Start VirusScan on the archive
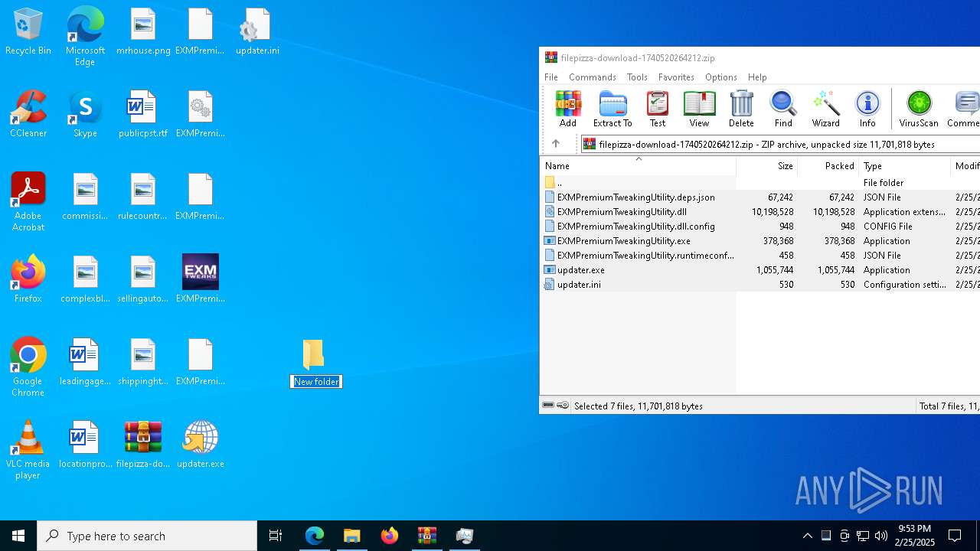The image size is (980, 551). (919, 109)
